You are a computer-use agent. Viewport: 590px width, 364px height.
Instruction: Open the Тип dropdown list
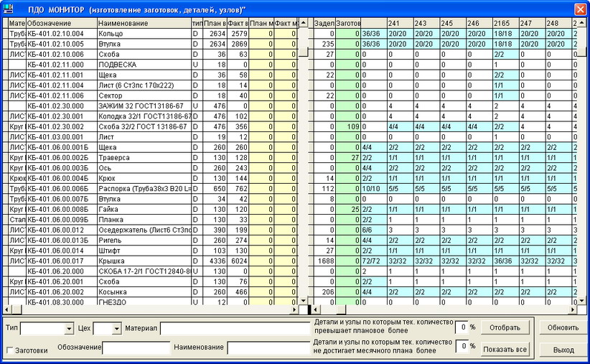(x=69, y=328)
